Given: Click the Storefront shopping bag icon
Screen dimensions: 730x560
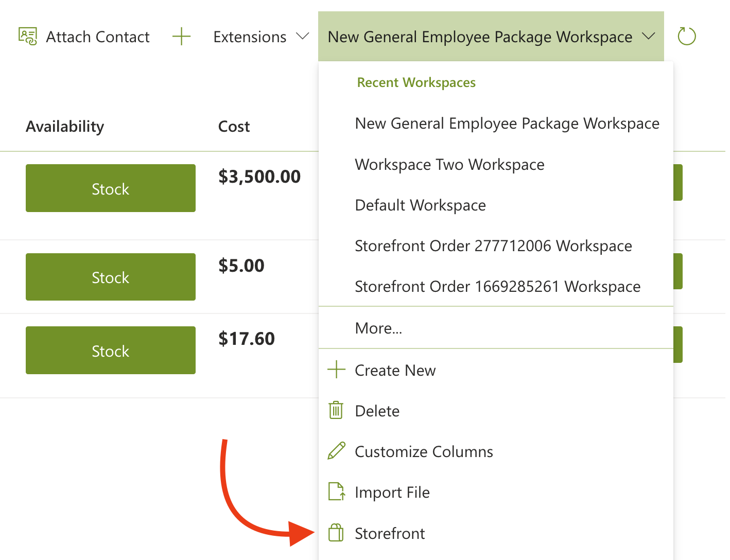Looking at the screenshot, I should tap(336, 533).
